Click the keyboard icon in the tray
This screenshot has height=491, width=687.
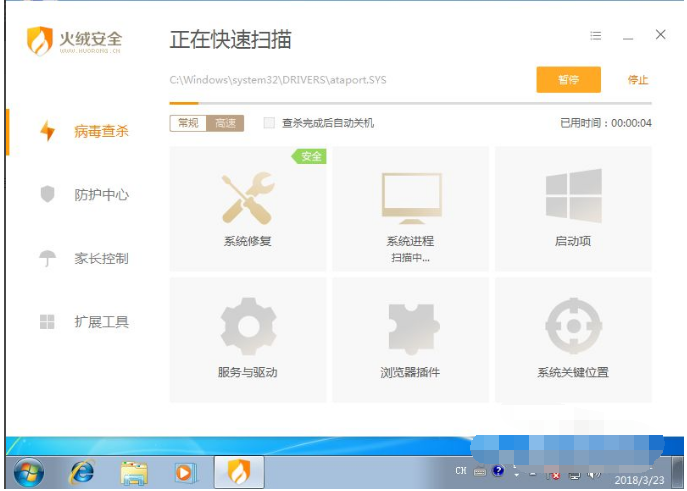[x=480, y=472]
